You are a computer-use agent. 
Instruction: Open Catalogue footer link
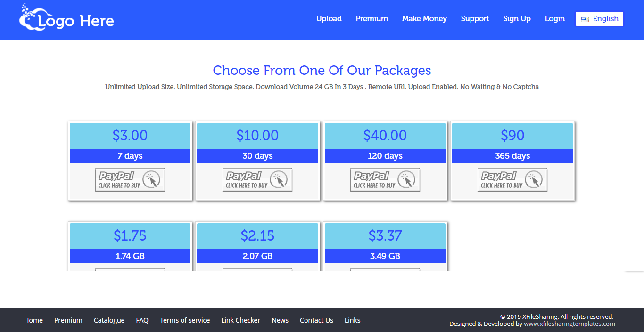109,320
